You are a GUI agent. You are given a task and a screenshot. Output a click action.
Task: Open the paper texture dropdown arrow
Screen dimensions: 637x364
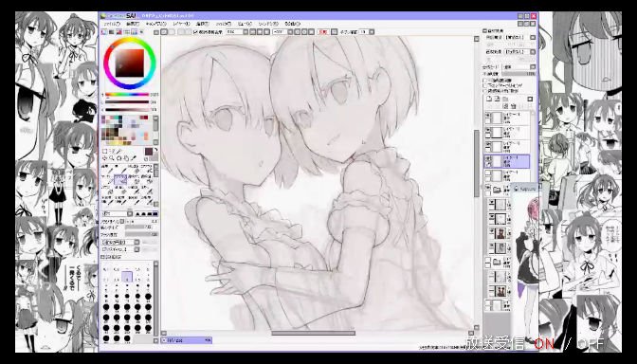pos(533,37)
